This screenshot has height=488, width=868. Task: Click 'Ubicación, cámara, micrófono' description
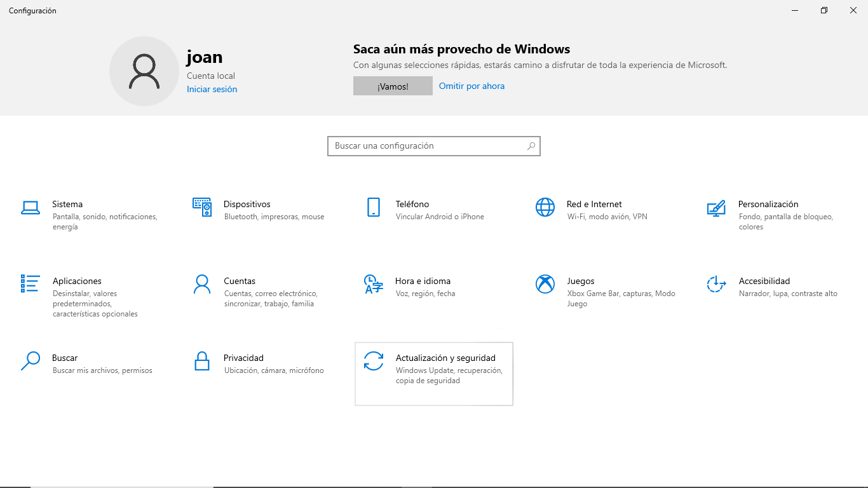pyautogui.click(x=274, y=370)
